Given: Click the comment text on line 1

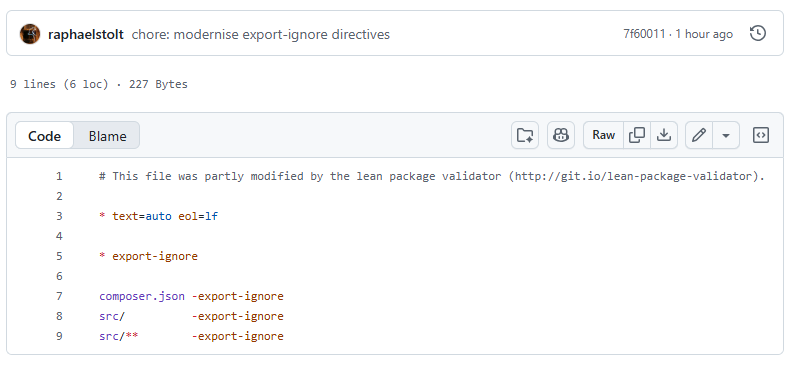Looking at the screenshot, I should [x=432, y=176].
